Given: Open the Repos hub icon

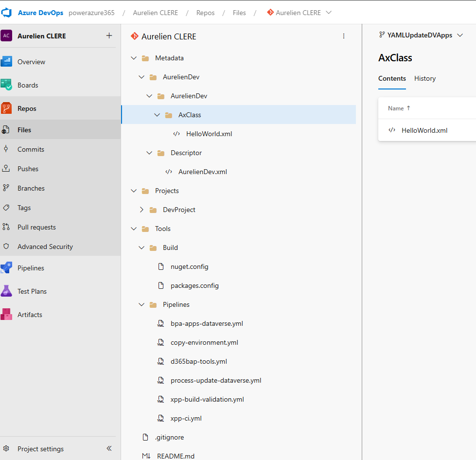Looking at the screenshot, I should [x=6, y=108].
